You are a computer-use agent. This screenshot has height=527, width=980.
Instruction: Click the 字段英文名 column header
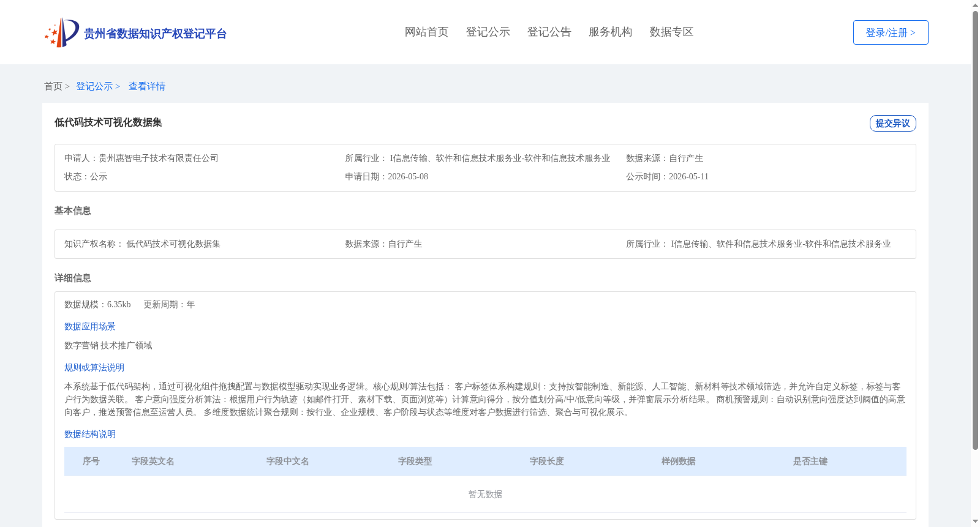tap(153, 462)
